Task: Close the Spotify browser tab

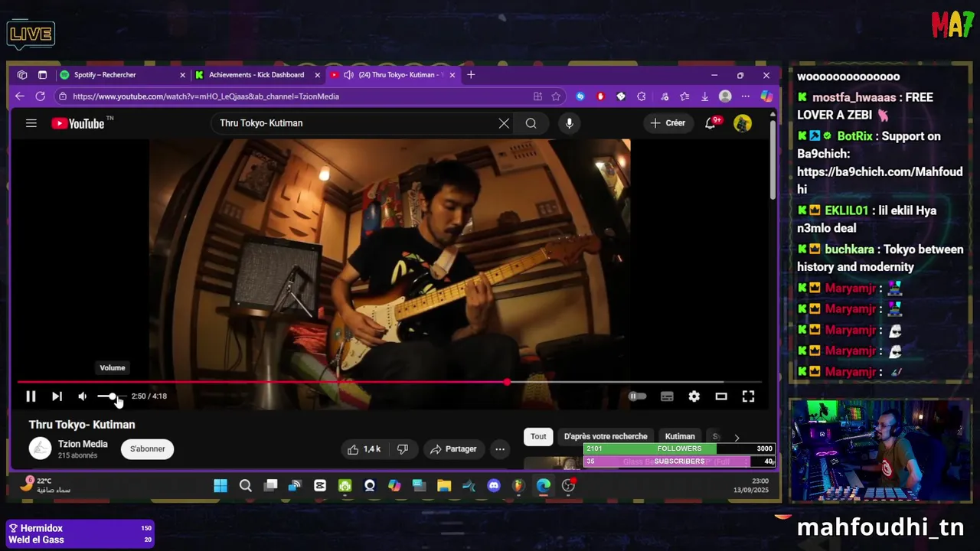Action: (182, 75)
